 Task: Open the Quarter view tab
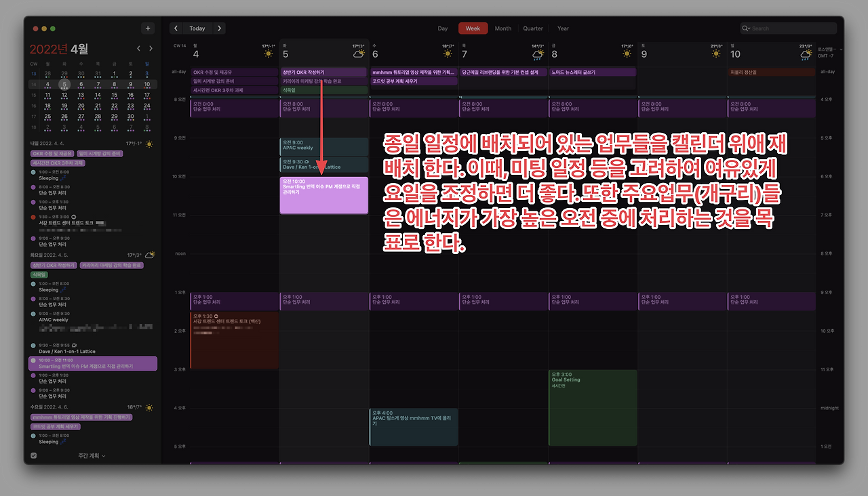click(533, 28)
